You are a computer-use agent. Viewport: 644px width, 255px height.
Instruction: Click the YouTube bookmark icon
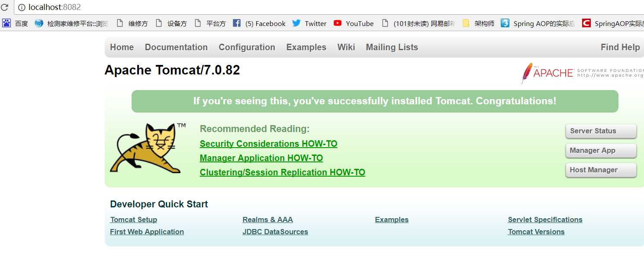338,23
